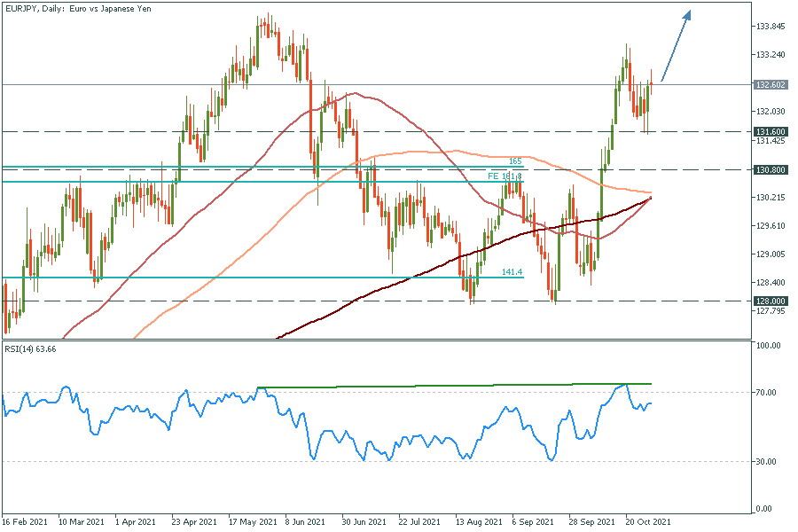Viewport: 798px width, 532px height.
Task: Select the FE 161.8 Fibonacci label
Action: click(x=505, y=176)
